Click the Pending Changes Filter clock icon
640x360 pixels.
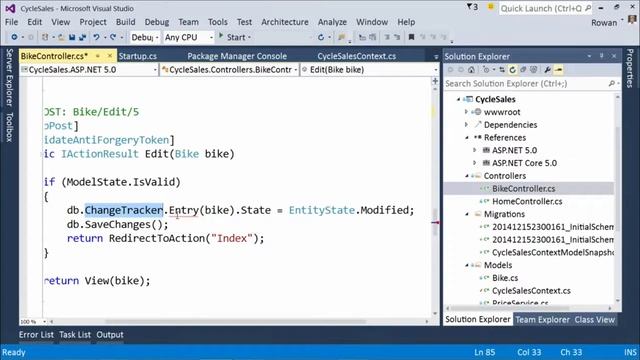click(x=486, y=70)
